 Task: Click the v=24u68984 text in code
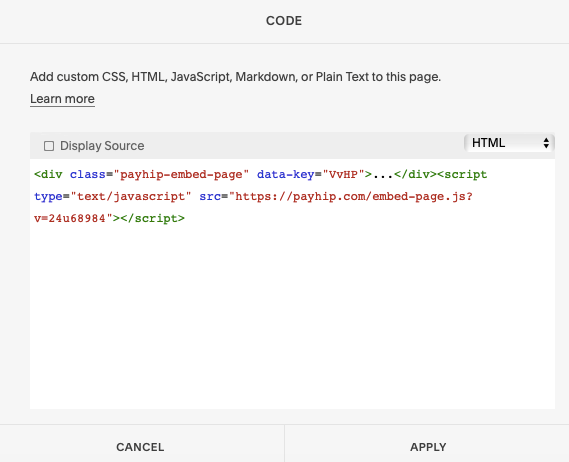pos(70,218)
